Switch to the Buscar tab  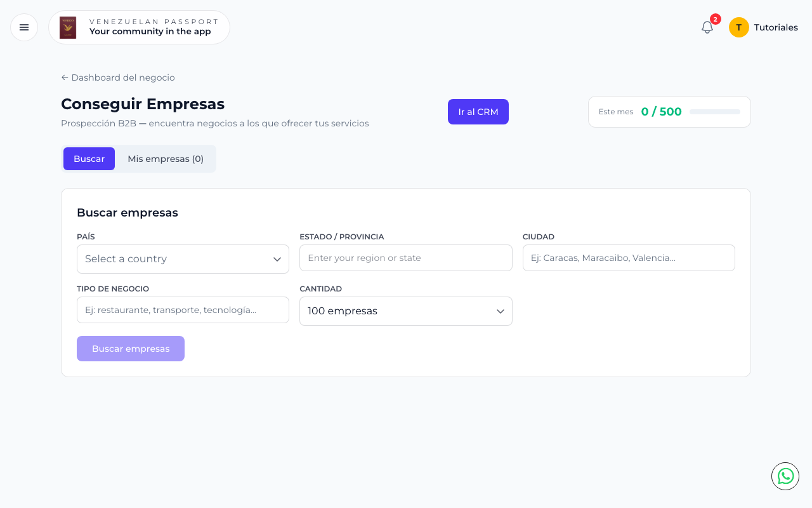click(89, 159)
